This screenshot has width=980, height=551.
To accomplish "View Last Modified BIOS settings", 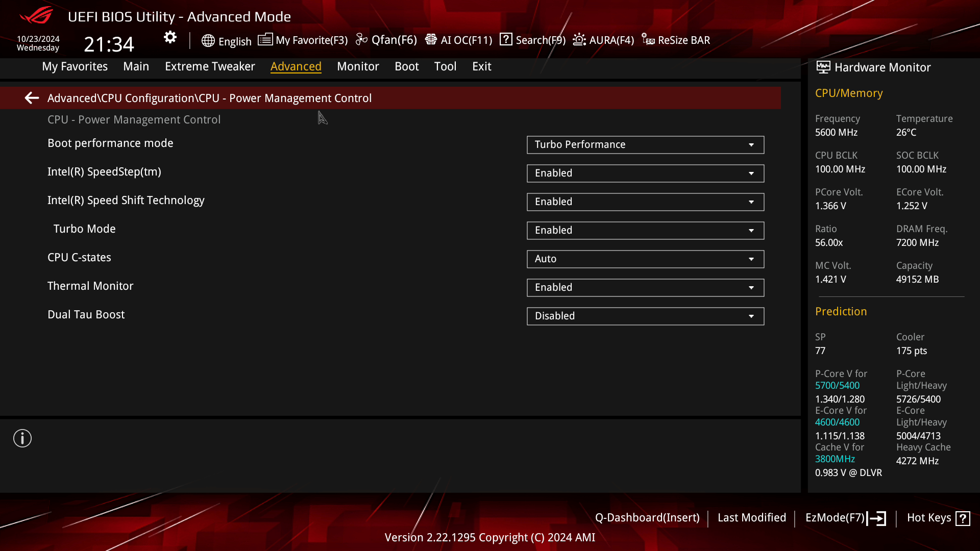I will click(752, 517).
